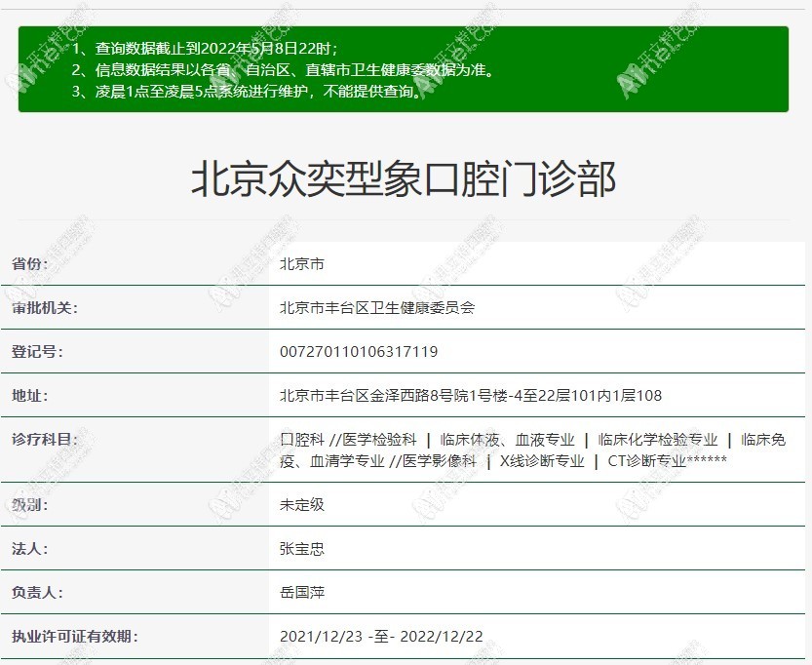This screenshot has width=812, height=665.
Task: Click the license validity dates 2021/12/23 -至- 2022/12/22
Action: (x=381, y=637)
